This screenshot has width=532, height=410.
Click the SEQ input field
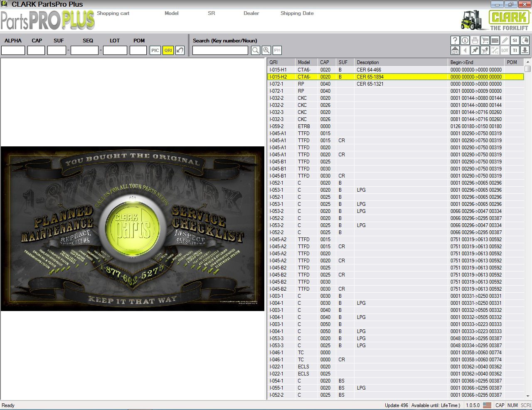coord(85,50)
